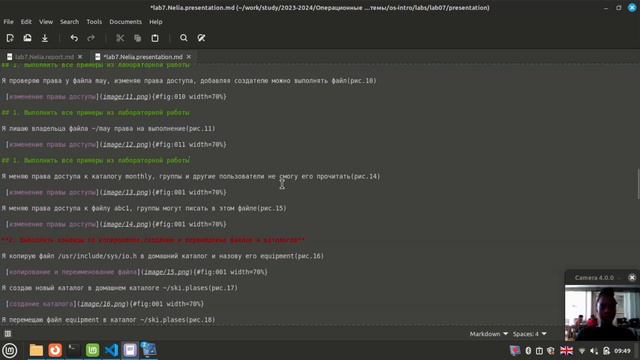
Task: Close the Camera 4.0.0 window
Action: click(x=632, y=278)
